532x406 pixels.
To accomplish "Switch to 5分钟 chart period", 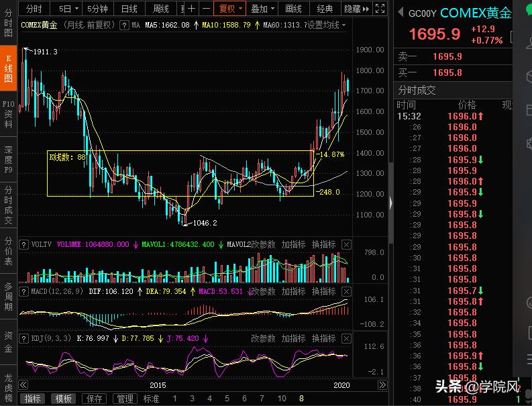I will 97,9.
